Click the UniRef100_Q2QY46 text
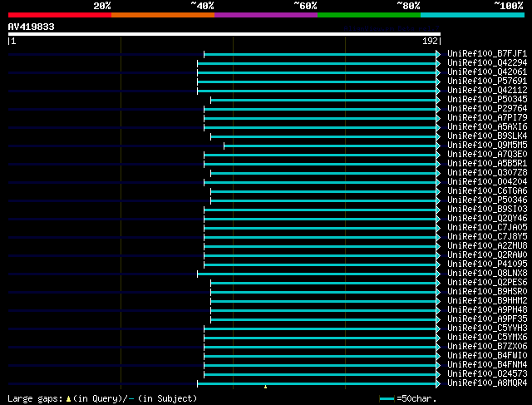 487,219
